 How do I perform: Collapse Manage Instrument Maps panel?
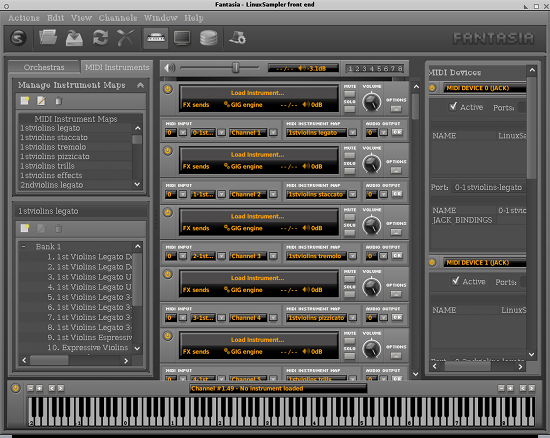pos(140,85)
